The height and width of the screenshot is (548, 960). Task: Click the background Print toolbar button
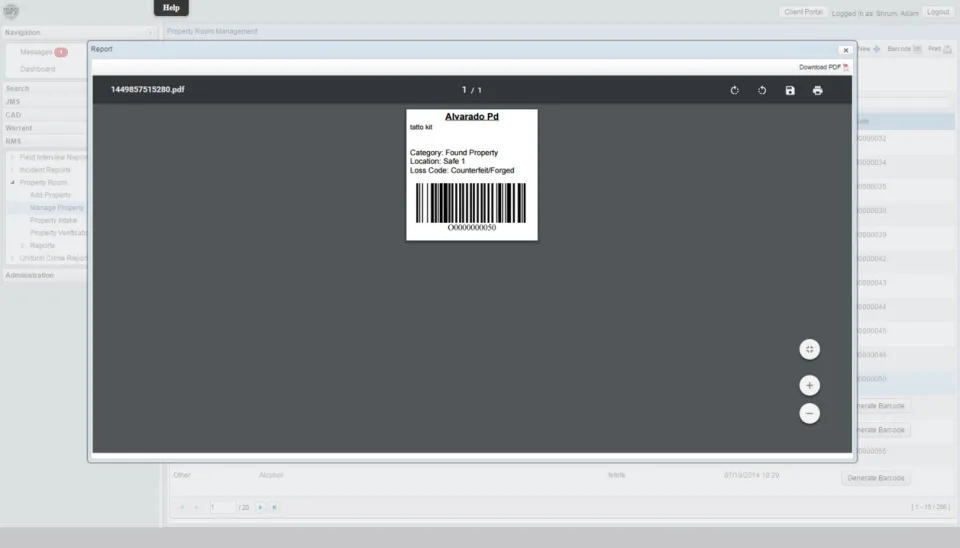[940, 49]
